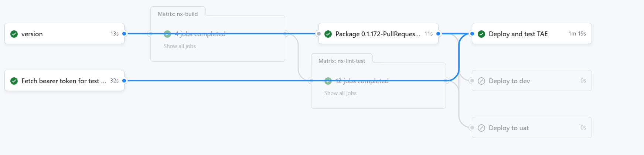Image resolution: width=644 pixels, height=155 pixels.
Task: Select Matrix: nx-lint-test tab label
Action: pyautogui.click(x=342, y=61)
